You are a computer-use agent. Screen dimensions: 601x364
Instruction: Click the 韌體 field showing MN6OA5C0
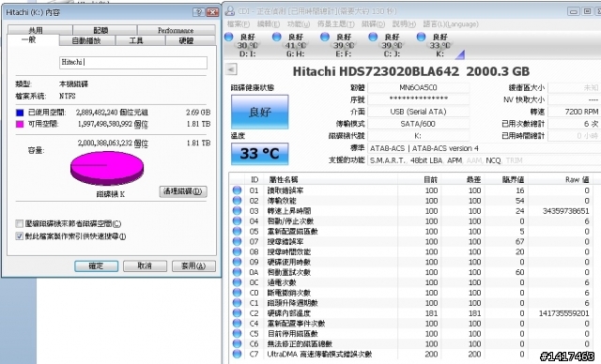point(418,87)
